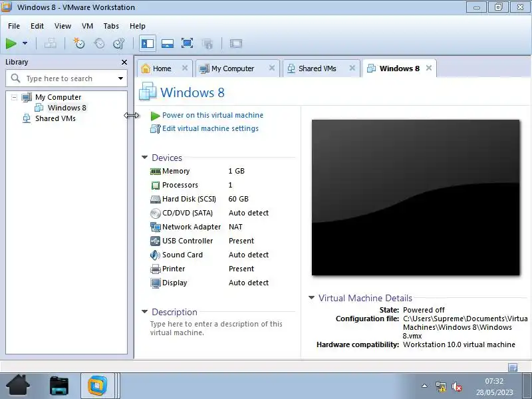The width and height of the screenshot is (532, 399).
Task: Click the Workstation 10.0 virtual machine text
Action: [x=459, y=344]
